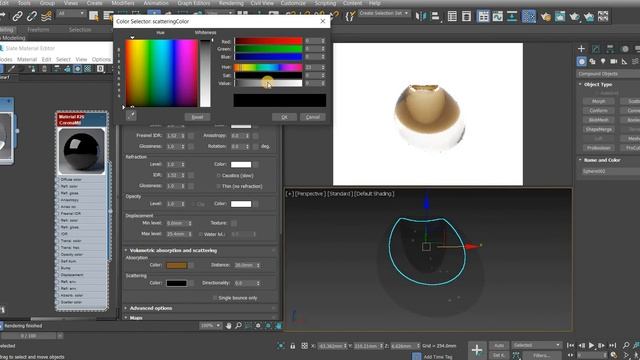Click the Go to Start playback button
640x360 pixels.
coord(571,345)
